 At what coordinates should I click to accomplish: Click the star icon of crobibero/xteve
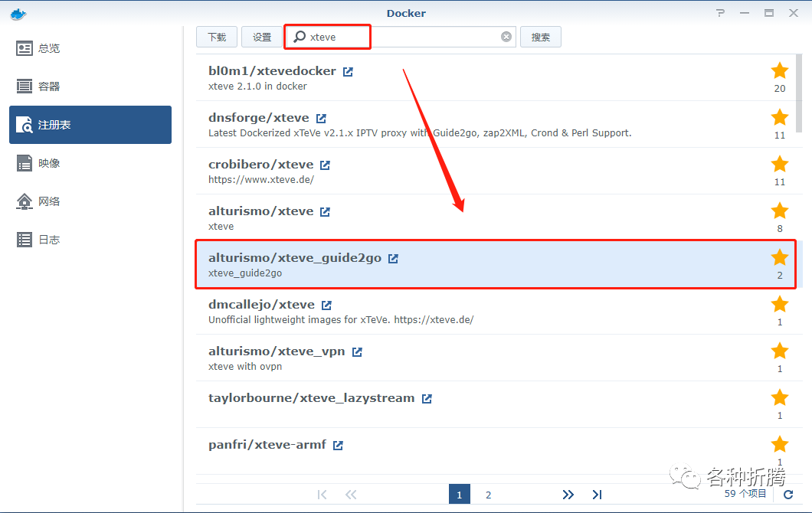point(779,164)
